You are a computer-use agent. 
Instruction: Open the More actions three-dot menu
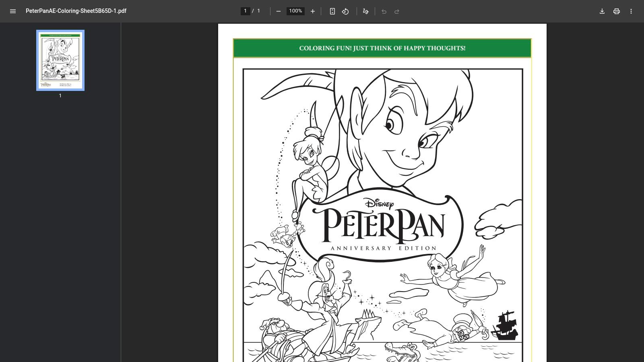tap(631, 11)
